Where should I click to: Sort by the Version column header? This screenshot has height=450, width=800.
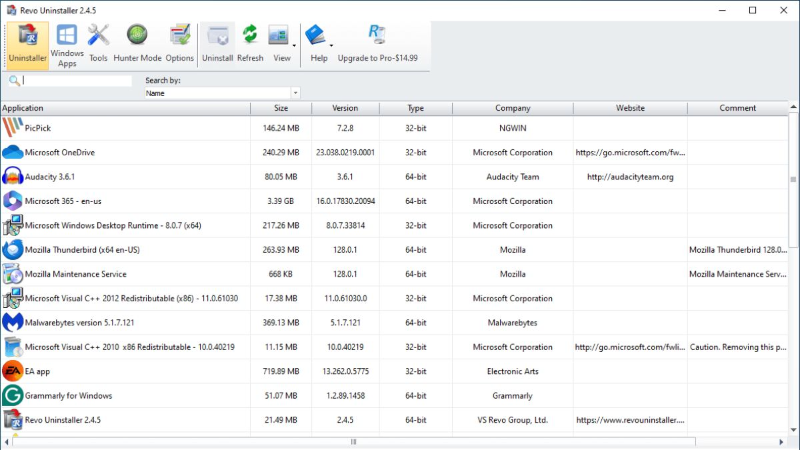(x=345, y=108)
